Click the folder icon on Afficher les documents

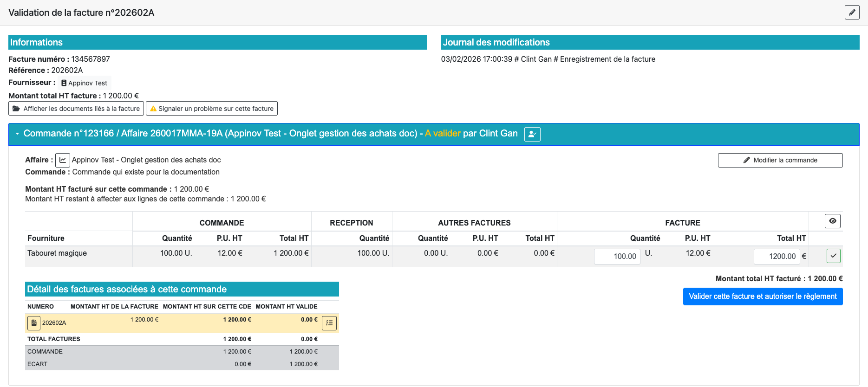[16, 109]
